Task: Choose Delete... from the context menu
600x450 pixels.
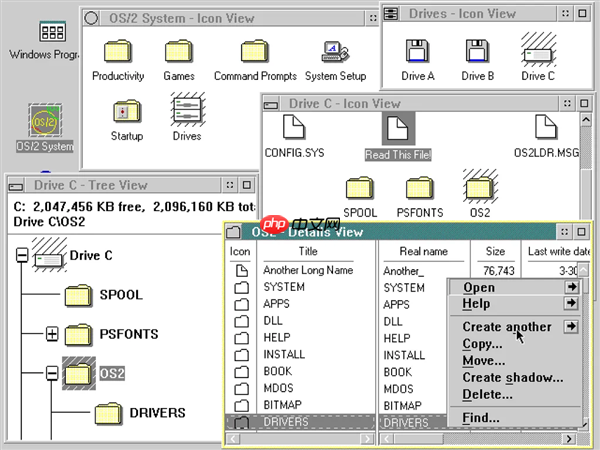Action: 486,395
